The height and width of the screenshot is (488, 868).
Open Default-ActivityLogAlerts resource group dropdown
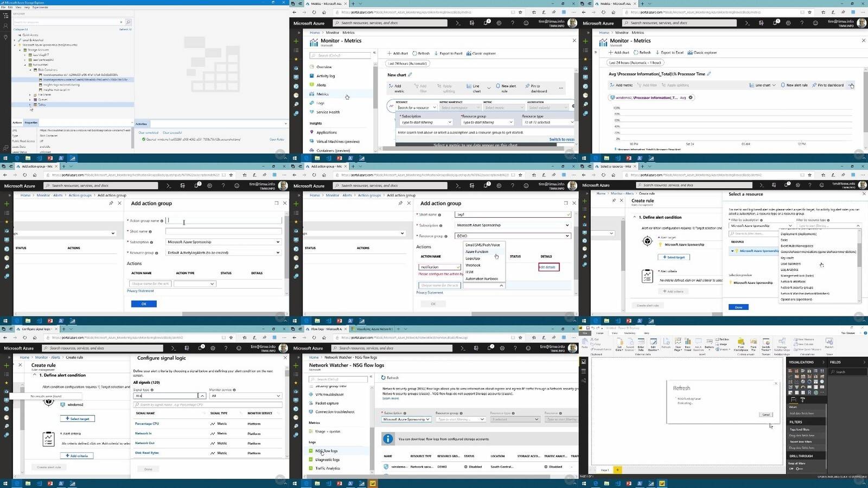[x=224, y=252]
